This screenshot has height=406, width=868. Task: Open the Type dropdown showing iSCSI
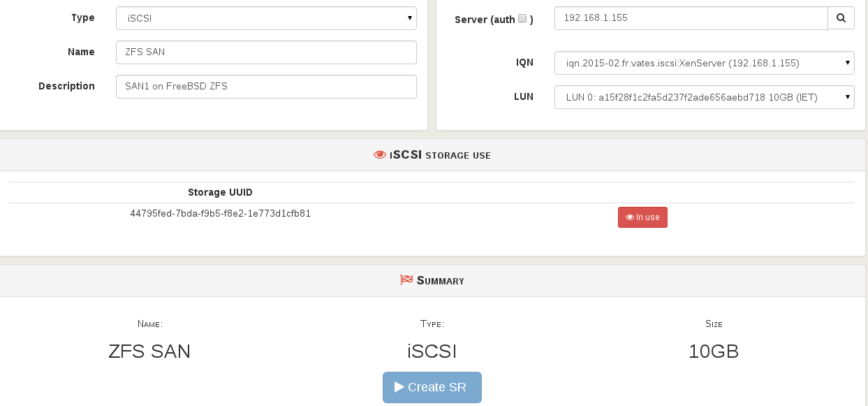[266, 18]
